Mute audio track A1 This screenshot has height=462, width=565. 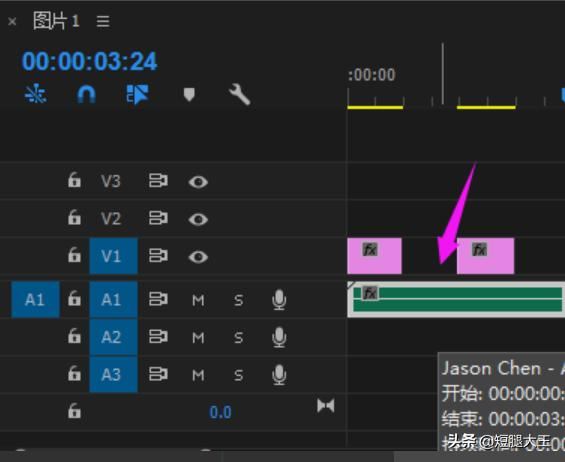pos(198,300)
